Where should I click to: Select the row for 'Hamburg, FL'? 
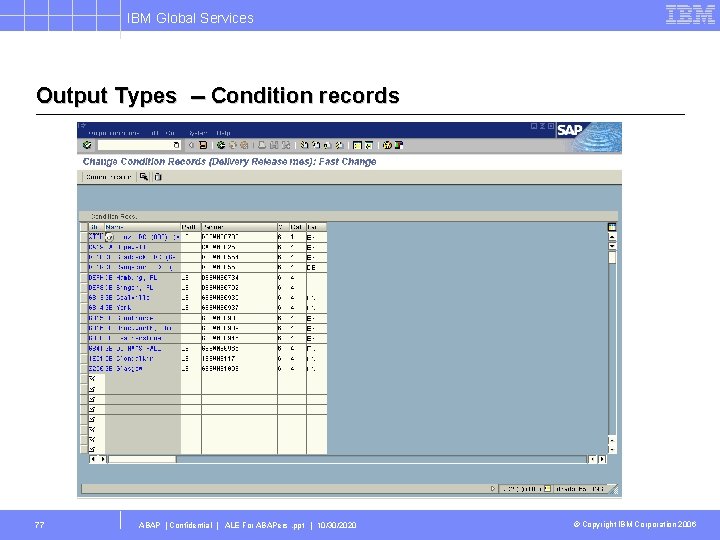(84, 278)
